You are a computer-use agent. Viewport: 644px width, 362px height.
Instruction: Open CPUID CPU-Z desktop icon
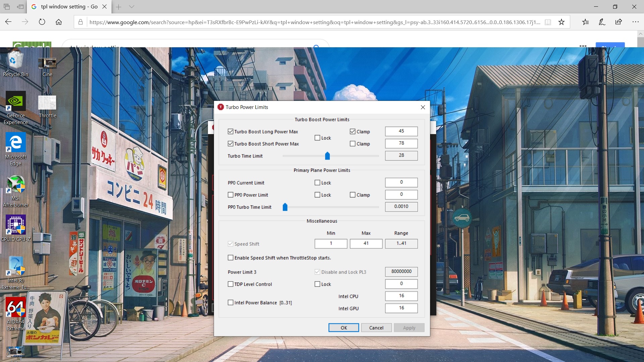click(x=15, y=228)
